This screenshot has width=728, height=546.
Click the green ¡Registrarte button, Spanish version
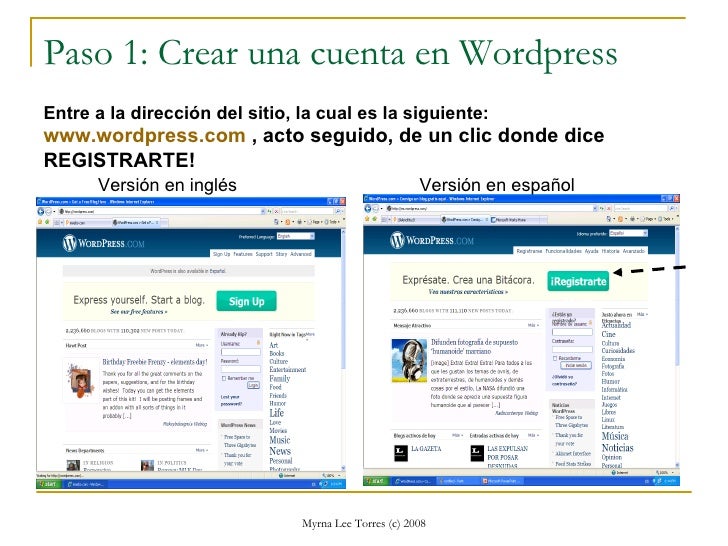point(578,281)
